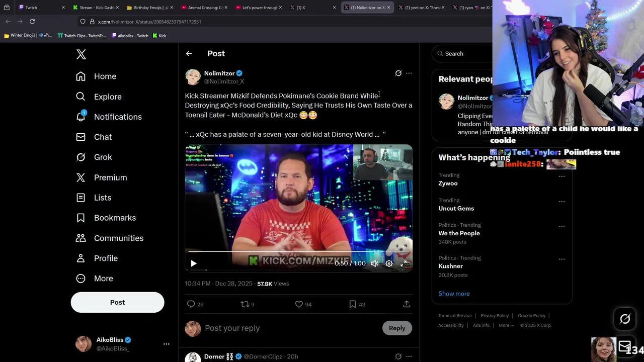644x362 pixels.
Task: Seek on video progress bar
Action: pos(298,252)
